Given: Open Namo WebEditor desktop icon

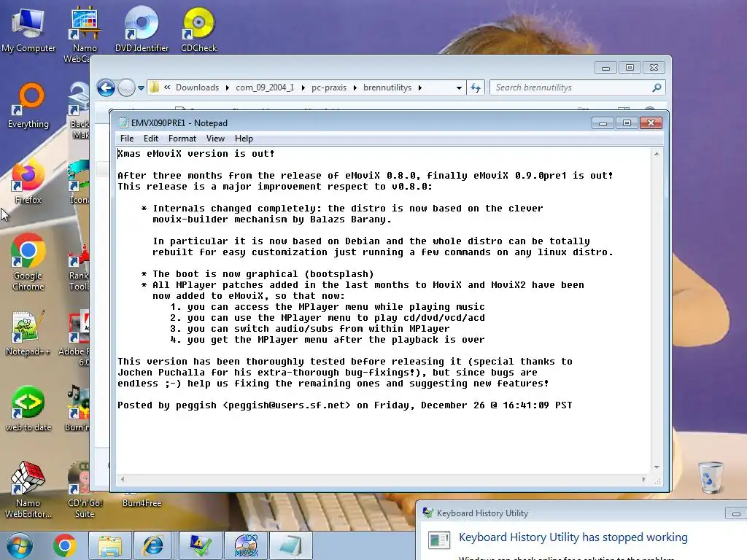Looking at the screenshot, I should coord(28,489).
